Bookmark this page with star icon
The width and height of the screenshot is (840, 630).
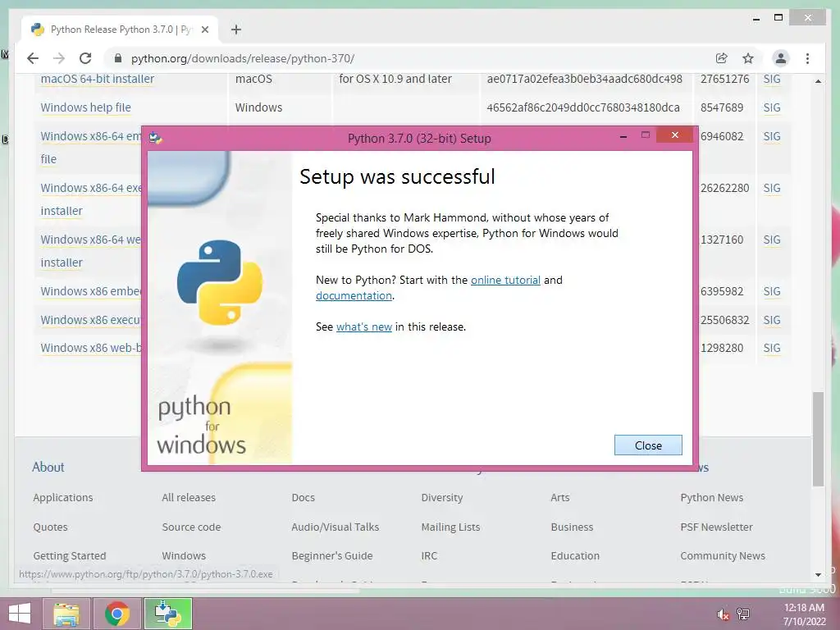coord(748,58)
